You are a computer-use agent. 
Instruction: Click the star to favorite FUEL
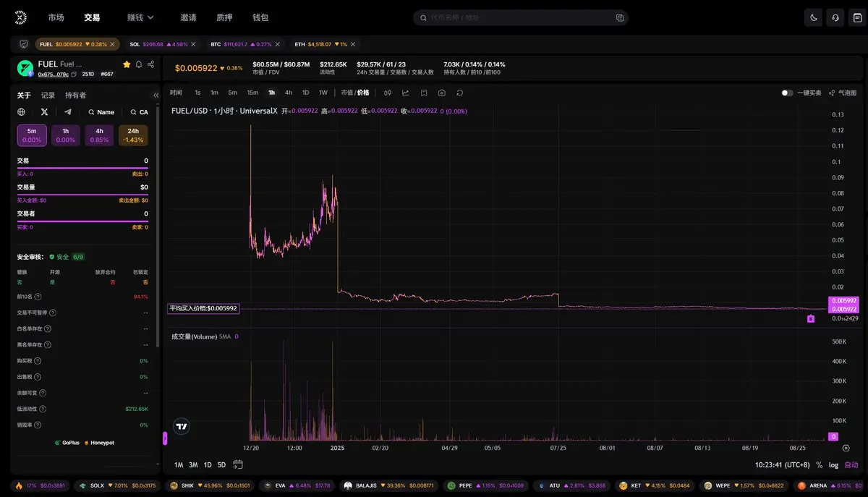[127, 64]
